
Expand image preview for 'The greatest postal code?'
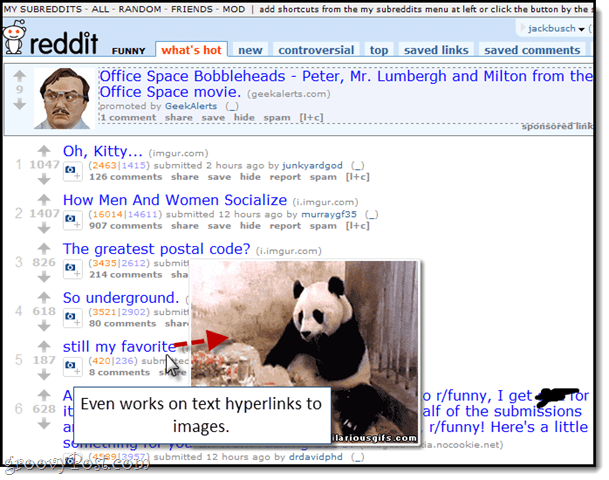pyautogui.click(x=73, y=270)
